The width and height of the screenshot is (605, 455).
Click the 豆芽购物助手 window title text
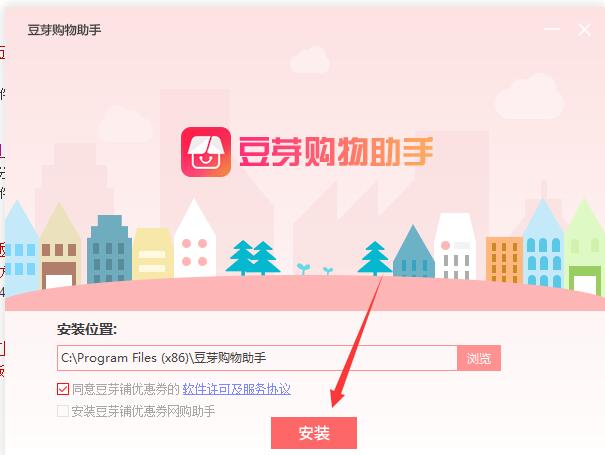(x=64, y=30)
